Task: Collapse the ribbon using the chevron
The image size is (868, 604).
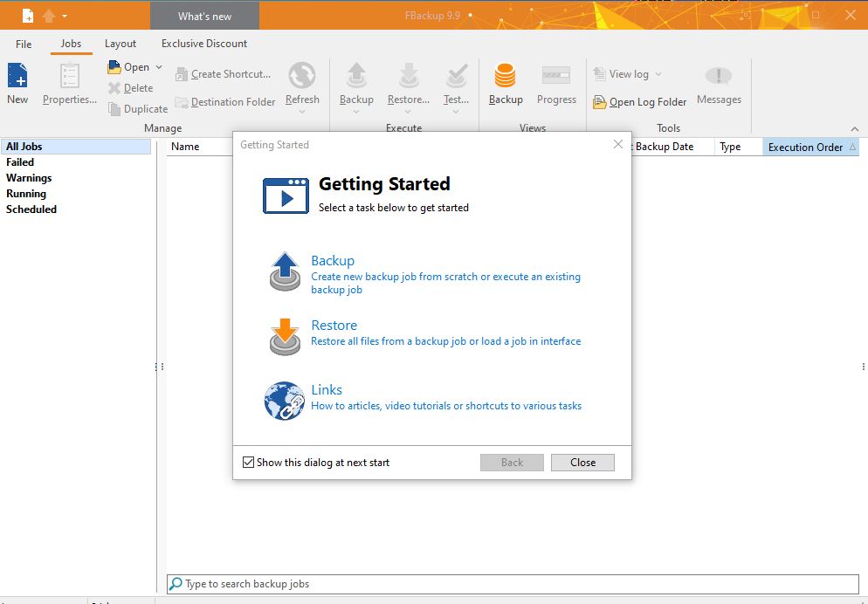Action: pyautogui.click(x=855, y=129)
